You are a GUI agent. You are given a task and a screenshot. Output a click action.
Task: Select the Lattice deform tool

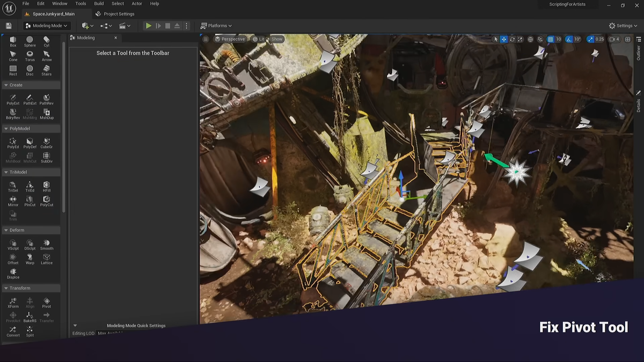(47, 259)
